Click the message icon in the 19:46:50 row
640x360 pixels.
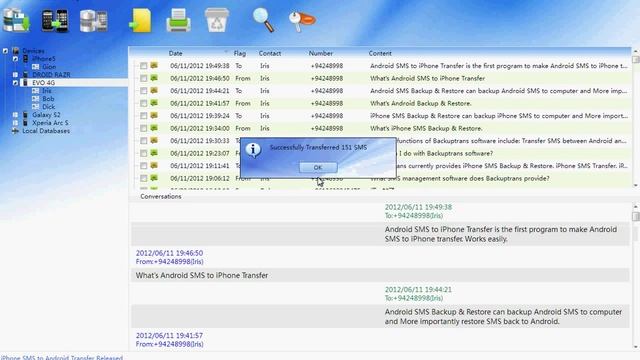[154, 78]
